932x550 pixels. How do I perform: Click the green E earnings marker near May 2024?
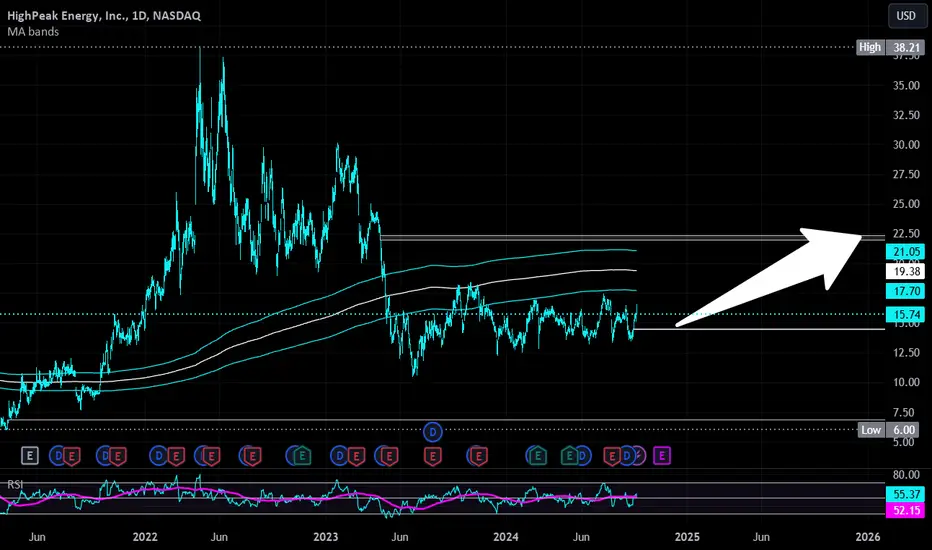(x=569, y=456)
